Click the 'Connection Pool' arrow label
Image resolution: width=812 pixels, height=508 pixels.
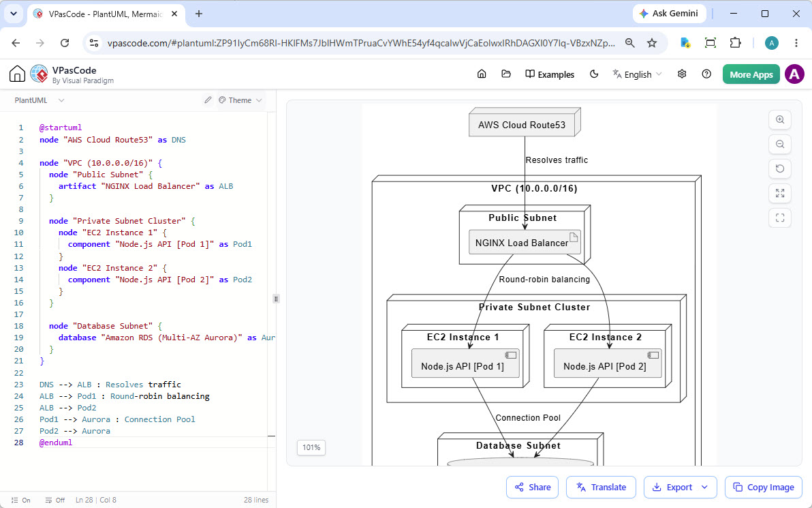528,418
